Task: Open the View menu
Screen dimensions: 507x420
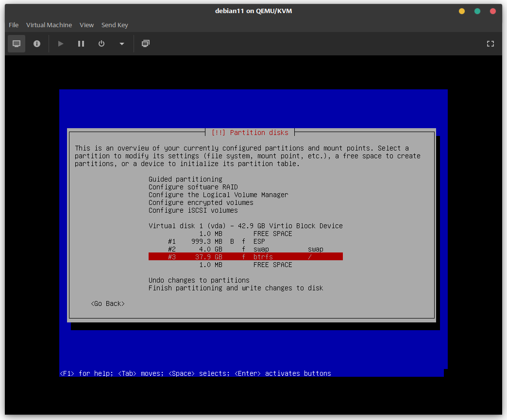Action: tap(86, 25)
